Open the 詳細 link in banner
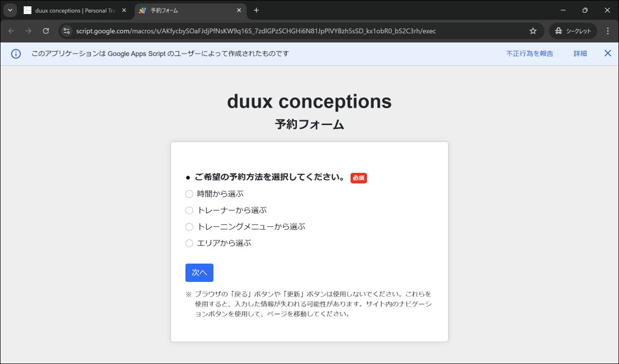Image resolution: width=619 pixels, height=364 pixels. pyautogui.click(x=580, y=54)
